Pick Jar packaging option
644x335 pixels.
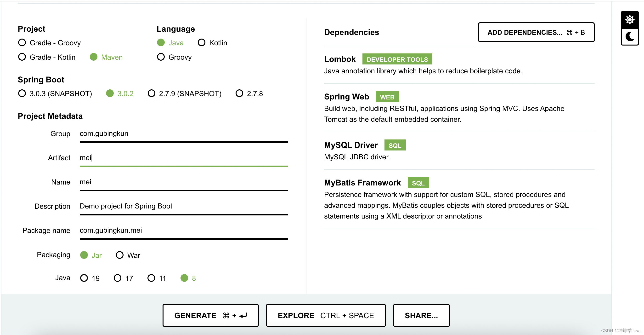pyautogui.click(x=91, y=255)
